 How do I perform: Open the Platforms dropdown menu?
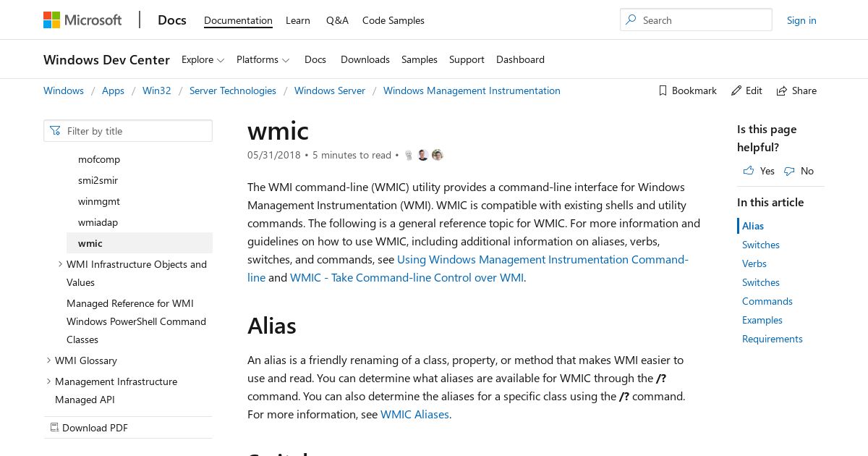(263, 59)
